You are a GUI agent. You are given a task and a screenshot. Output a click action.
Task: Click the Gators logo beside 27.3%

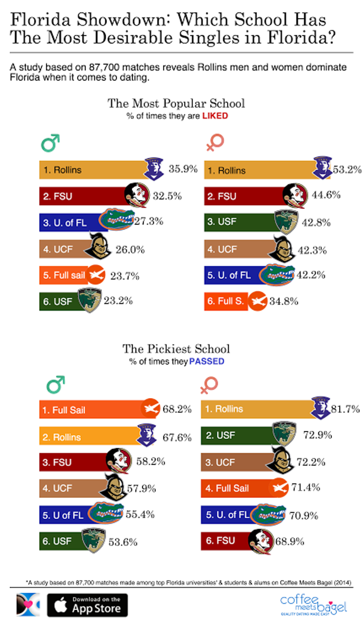pyautogui.click(x=117, y=219)
